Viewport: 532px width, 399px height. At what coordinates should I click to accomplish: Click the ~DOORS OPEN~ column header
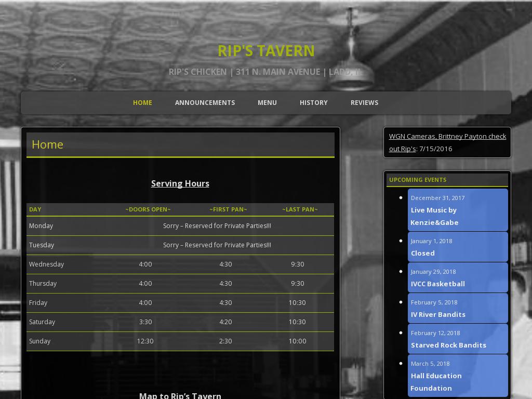[x=148, y=209]
